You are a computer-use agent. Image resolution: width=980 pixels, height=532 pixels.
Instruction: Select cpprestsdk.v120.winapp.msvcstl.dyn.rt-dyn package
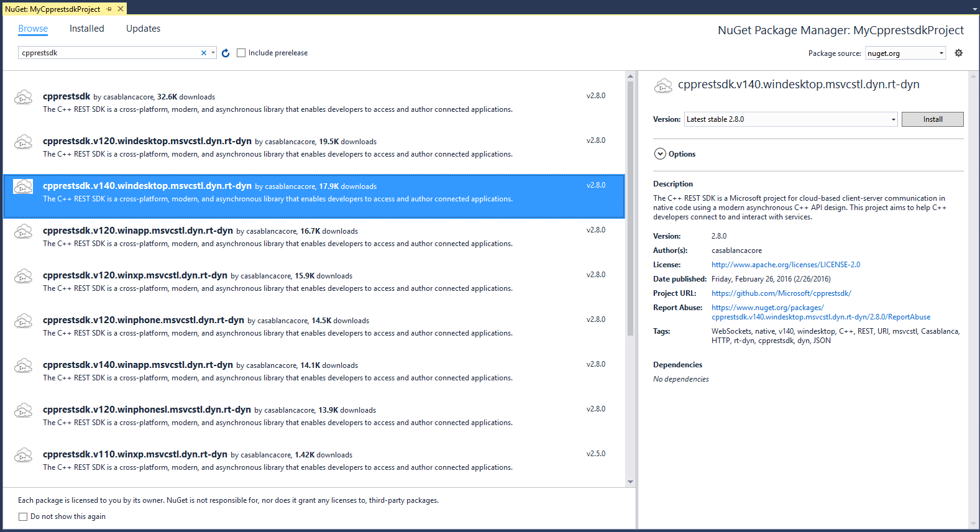(138, 231)
